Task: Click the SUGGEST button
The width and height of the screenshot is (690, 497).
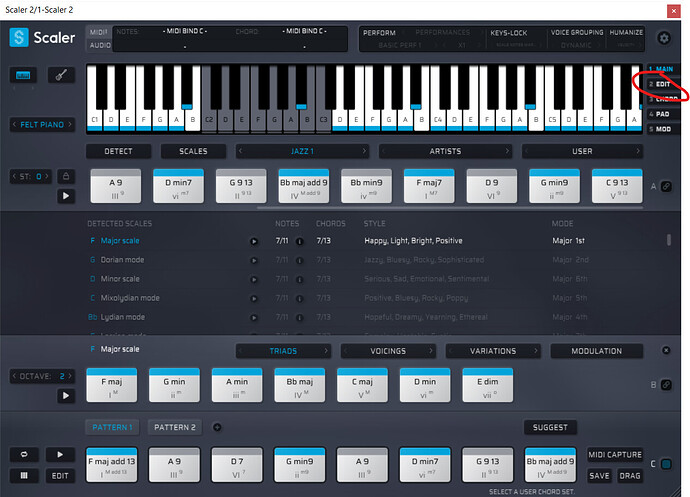Action: pyautogui.click(x=550, y=427)
